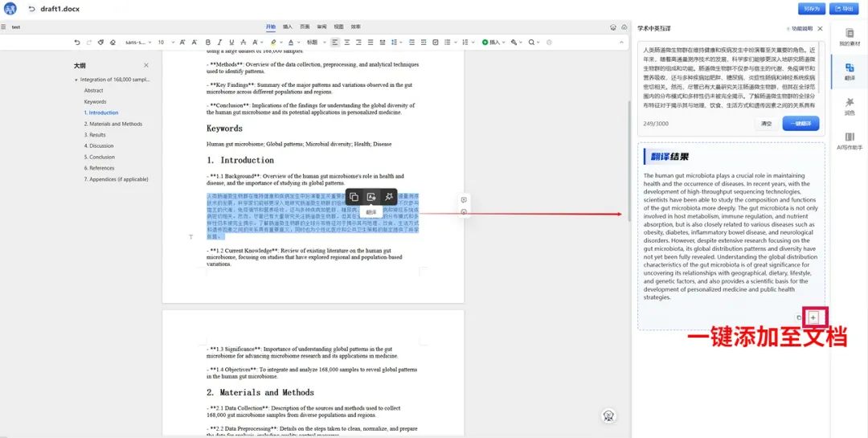Image resolution: width=868 pixels, height=438 pixels.
Task: Insert a checkbox task list
Action: 435,42
